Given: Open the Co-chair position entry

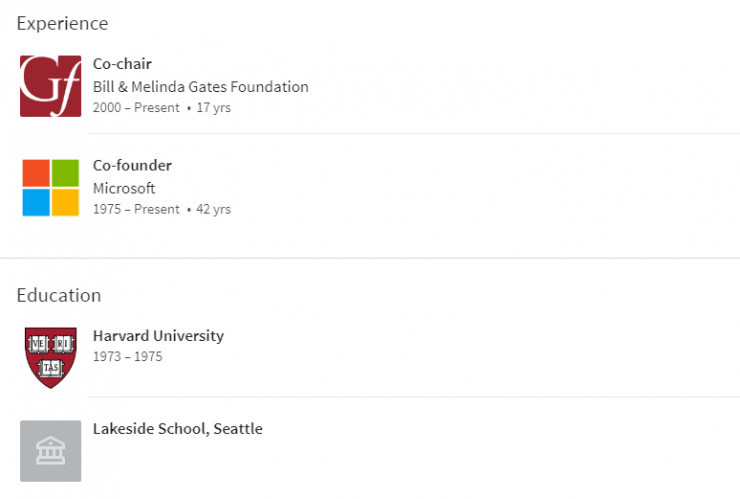Looking at the screenshot, I should [x=122, y=64].
